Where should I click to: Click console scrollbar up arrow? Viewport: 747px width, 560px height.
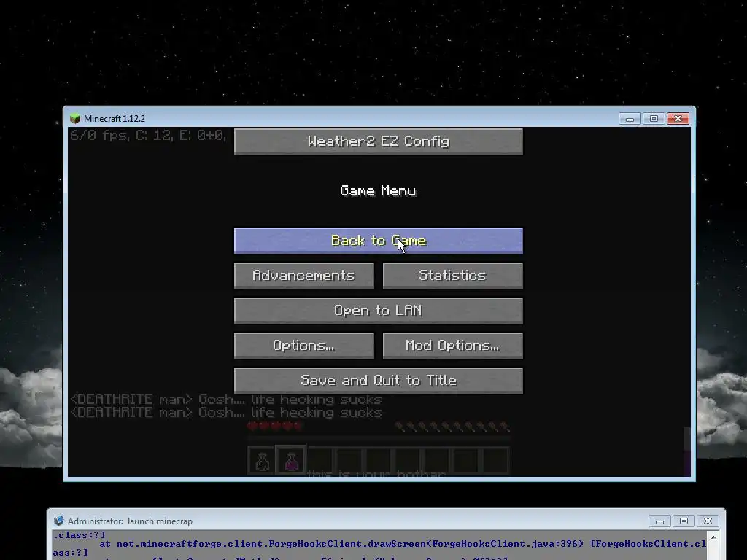pos(713,537)
